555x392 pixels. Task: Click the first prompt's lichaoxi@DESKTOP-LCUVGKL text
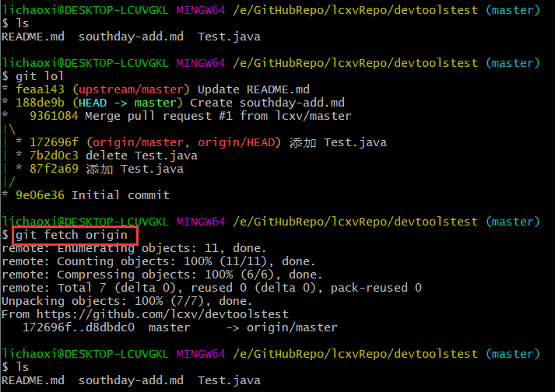point(86,10)
